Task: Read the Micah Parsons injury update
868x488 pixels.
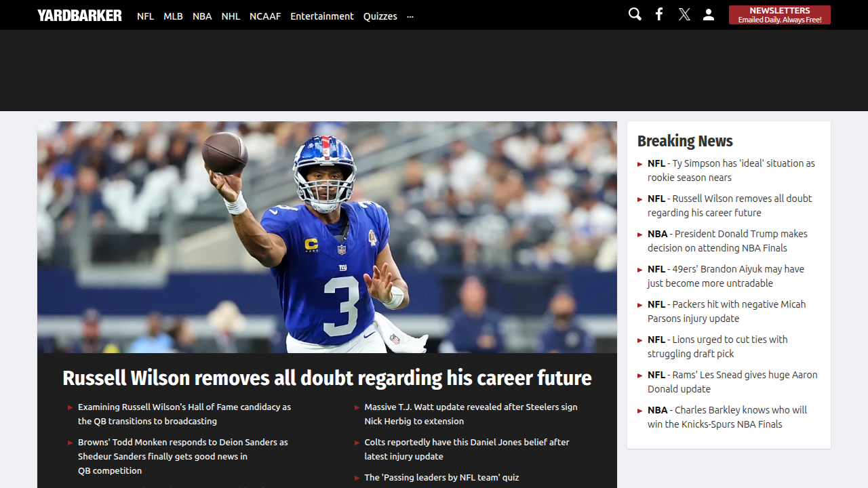Action: coord(727,311)
